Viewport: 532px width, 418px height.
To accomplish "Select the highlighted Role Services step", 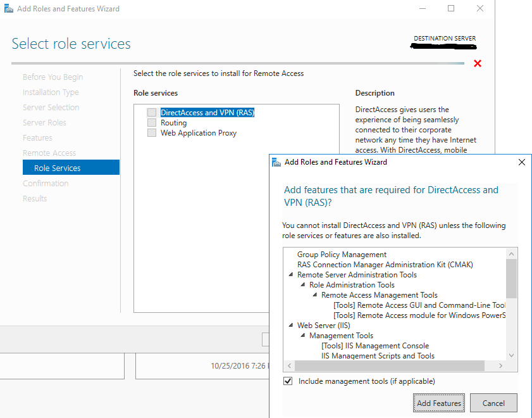I will 71,167.
